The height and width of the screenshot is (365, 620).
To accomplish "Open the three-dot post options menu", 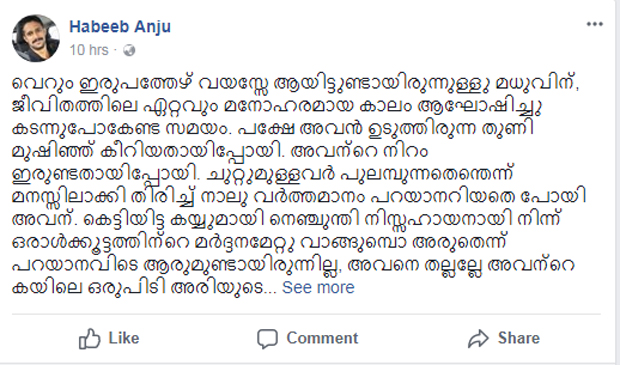I will [594, 25].
